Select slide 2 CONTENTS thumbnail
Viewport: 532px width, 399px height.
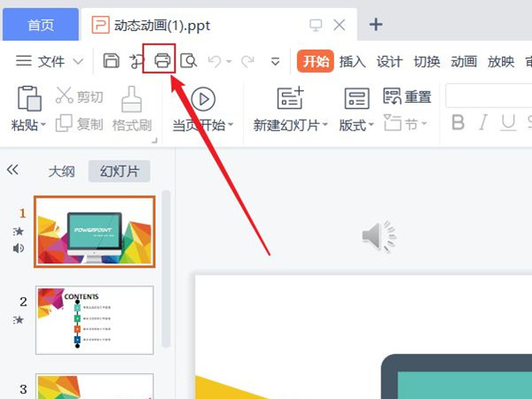(94, 320)
